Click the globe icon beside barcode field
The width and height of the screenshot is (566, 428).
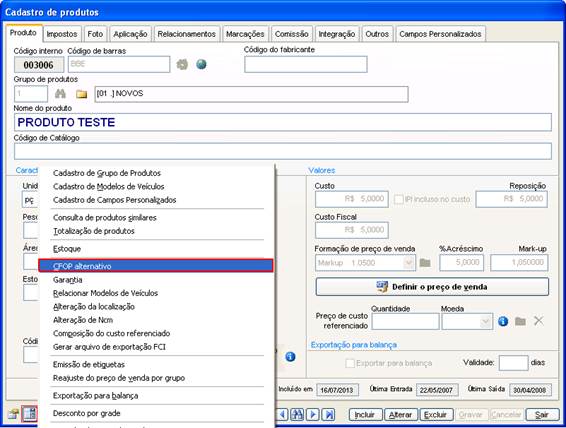pyautogui.click(x=201, y=65)
